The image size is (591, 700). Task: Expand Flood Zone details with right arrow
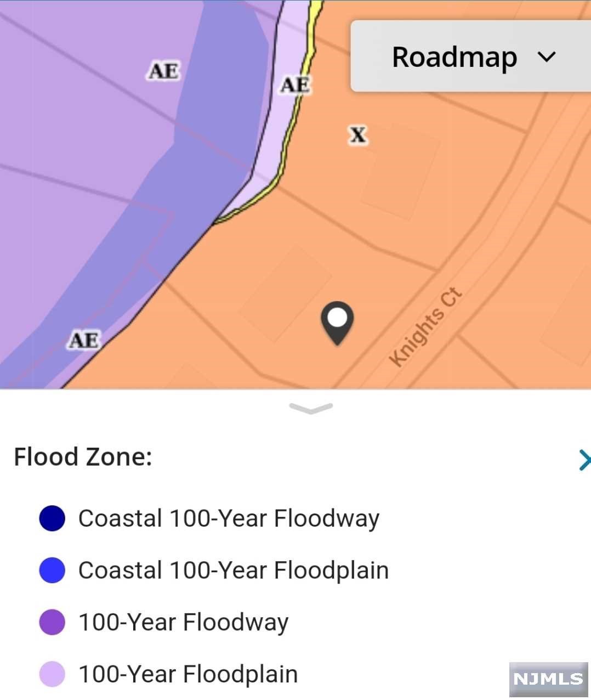[583, 460]
